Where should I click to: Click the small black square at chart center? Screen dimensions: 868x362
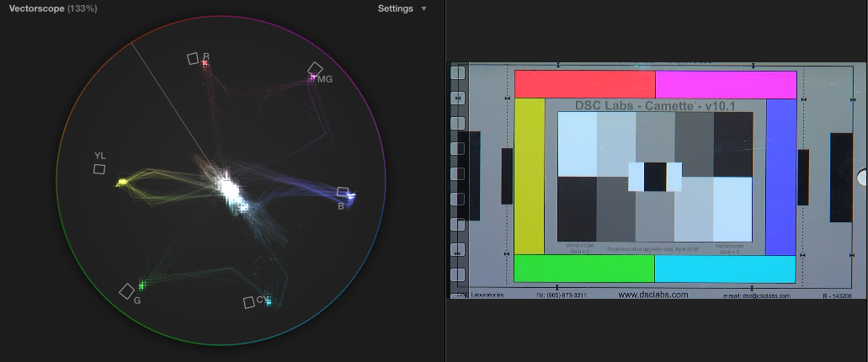[655, 176]
